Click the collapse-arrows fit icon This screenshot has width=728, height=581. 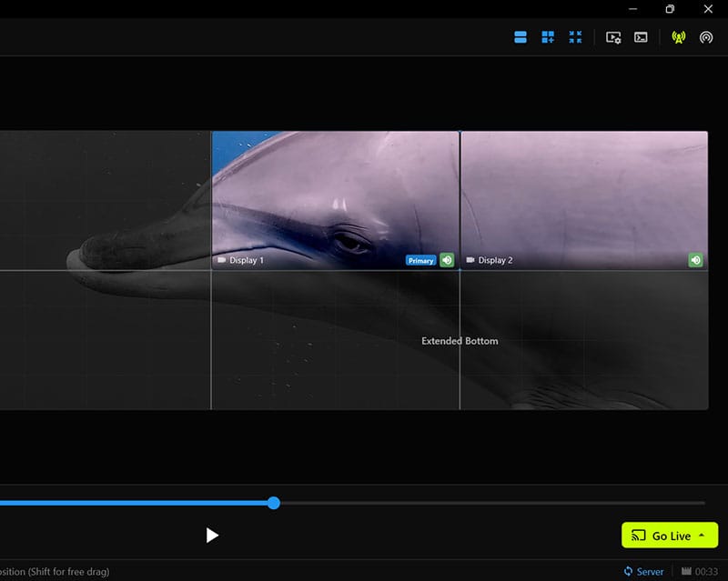575,37
